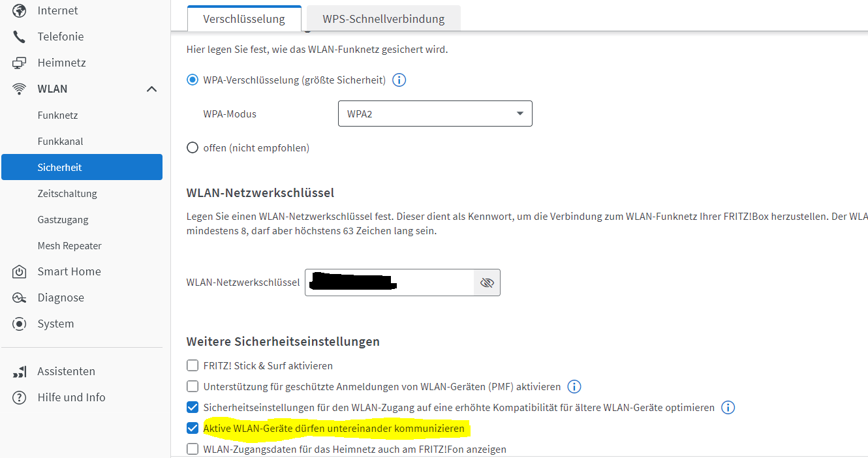The height and width of the screenshot is (458, 868).
Task: Collapse the WLAN menu chevron
Action: point(151,89)
